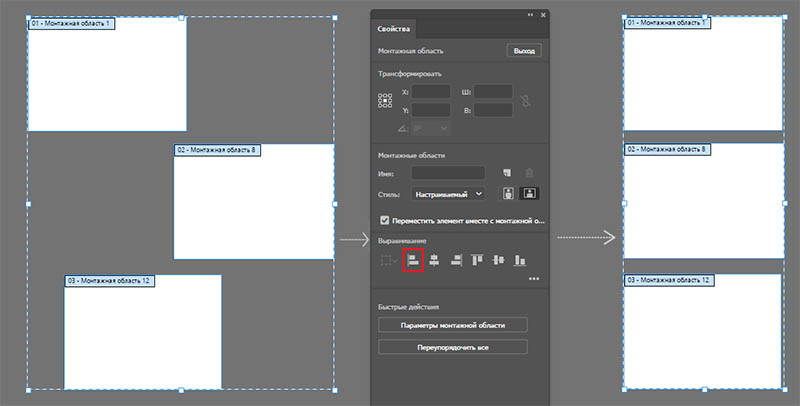This screenshot has height=406, width=800.
Task: Open 'Параметры монтажной области'
Action: coord(452,325)
